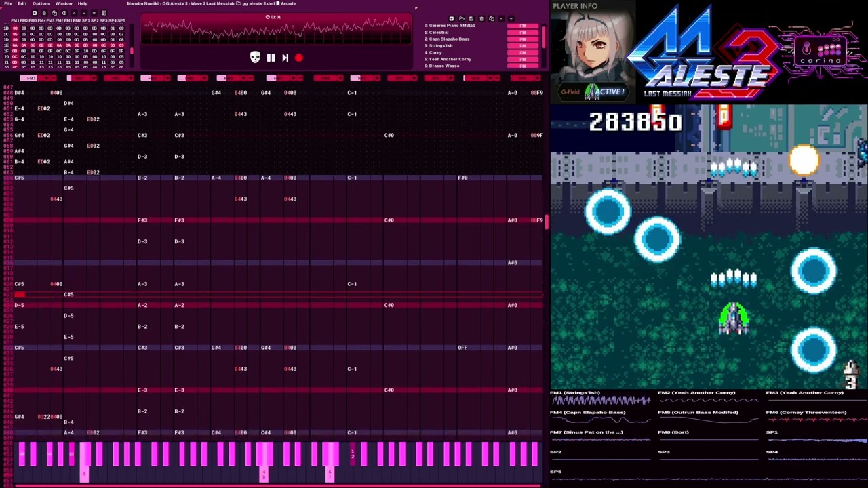Image resolution: width=868 pixels, height=488 pixels.
Task: Open the Window menu
Action: pos(64,3)
